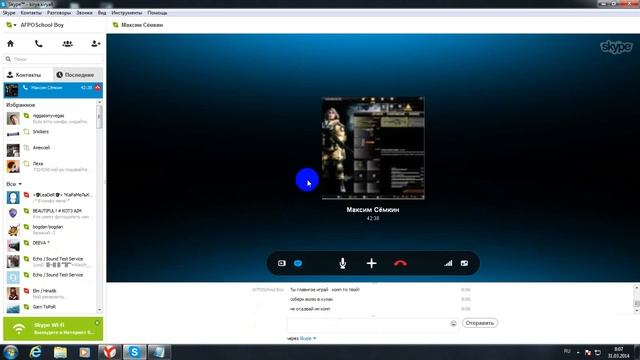
Task: Click the active call row for Максим Сёмкин
Action: point(53,90)
